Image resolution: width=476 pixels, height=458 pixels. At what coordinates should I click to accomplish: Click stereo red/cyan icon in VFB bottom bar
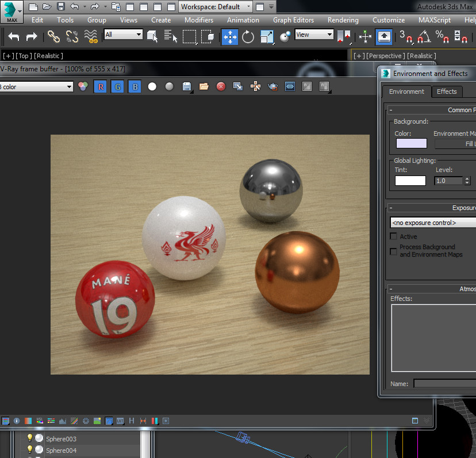click(155, 421)
